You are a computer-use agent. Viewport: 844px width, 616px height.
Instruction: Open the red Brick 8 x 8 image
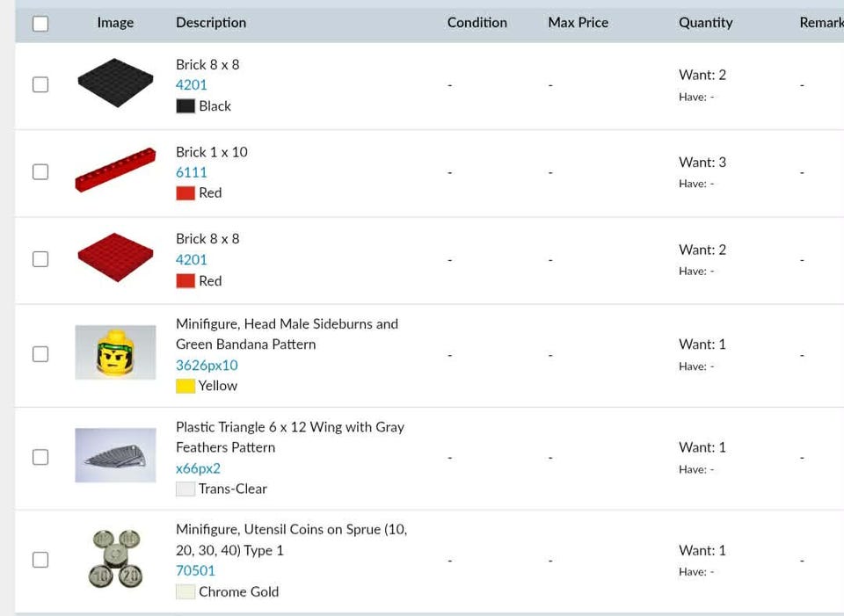[x=115, y=257]
